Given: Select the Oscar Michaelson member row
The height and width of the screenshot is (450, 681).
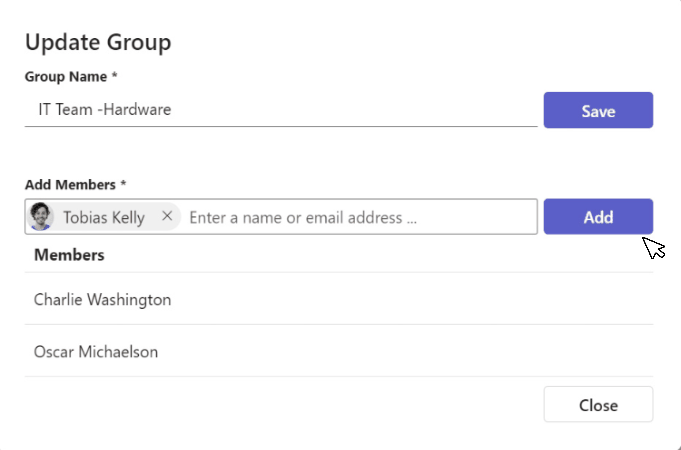Looking at the screenshot, I should 339,351.
